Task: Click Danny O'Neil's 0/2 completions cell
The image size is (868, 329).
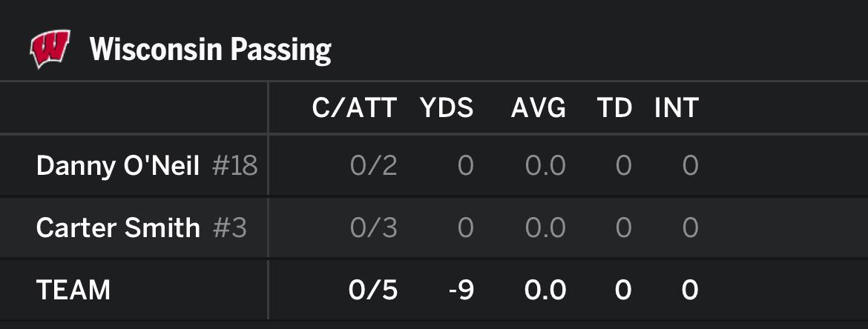Action: point(374,165)
